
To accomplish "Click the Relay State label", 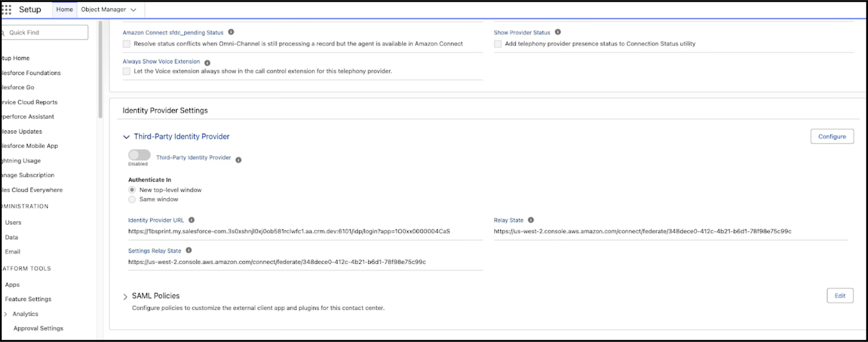I will pyautogui.click(x=508, y=220).
